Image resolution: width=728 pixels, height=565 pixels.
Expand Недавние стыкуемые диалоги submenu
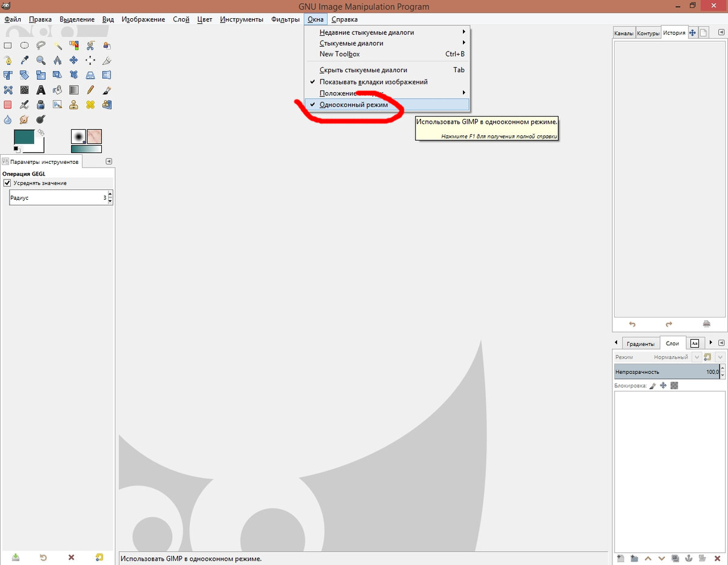(x=386, y=32)
